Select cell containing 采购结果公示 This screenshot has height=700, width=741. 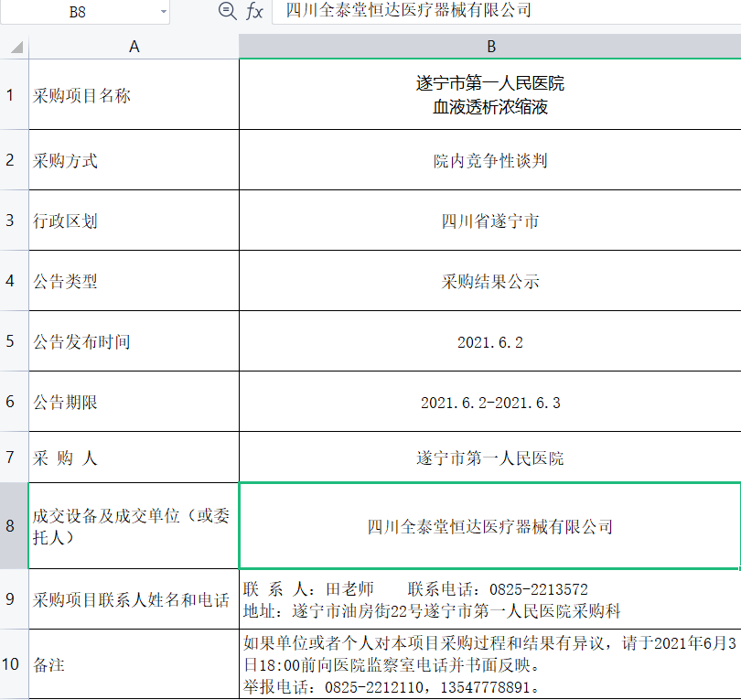click(490, 281)
